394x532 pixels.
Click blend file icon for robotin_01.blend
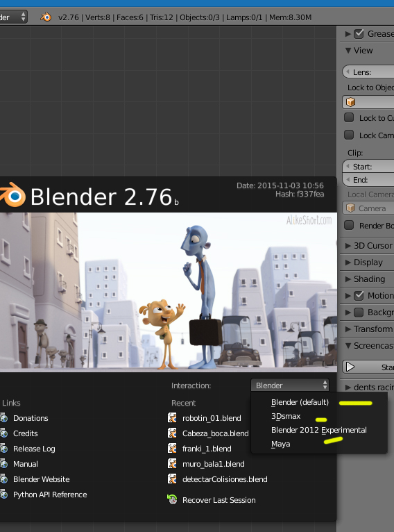[x=172, y=417]
